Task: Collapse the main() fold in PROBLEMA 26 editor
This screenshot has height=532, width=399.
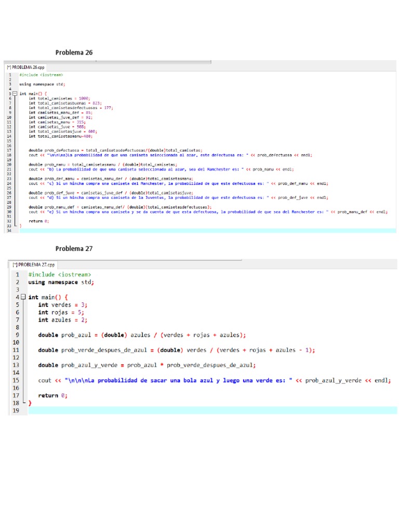Action: pyautogui.click(x=15, y=94)
